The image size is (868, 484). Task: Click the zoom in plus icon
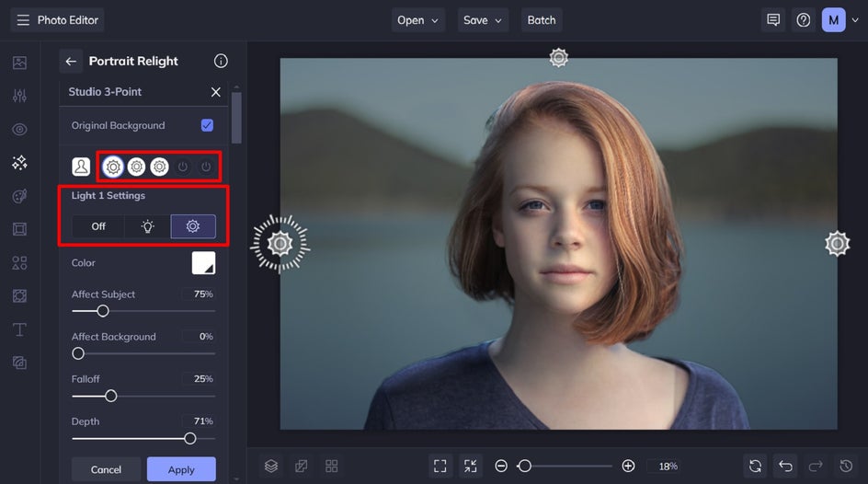coord(628,467)
